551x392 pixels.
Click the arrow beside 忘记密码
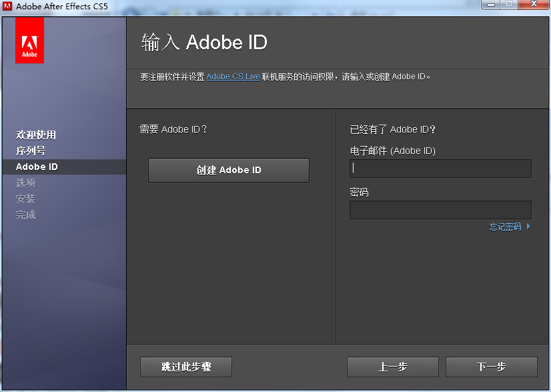click(528, 227)
